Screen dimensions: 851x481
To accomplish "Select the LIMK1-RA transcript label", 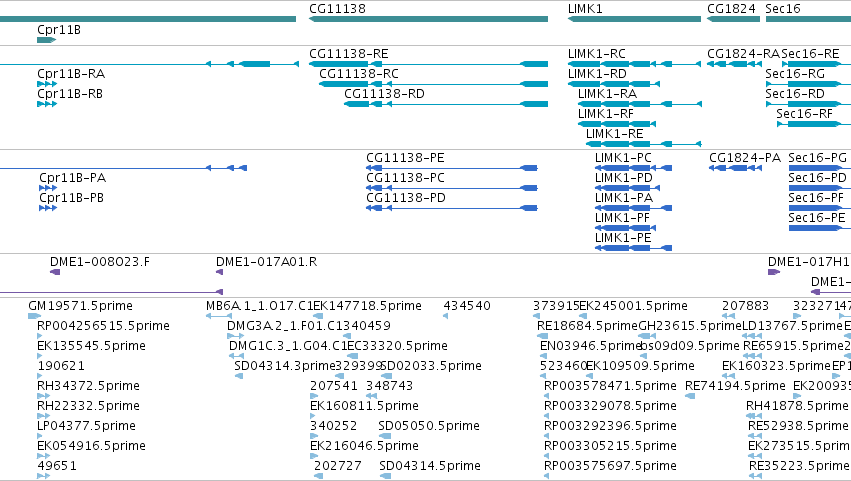I will (x=607, y=94).
